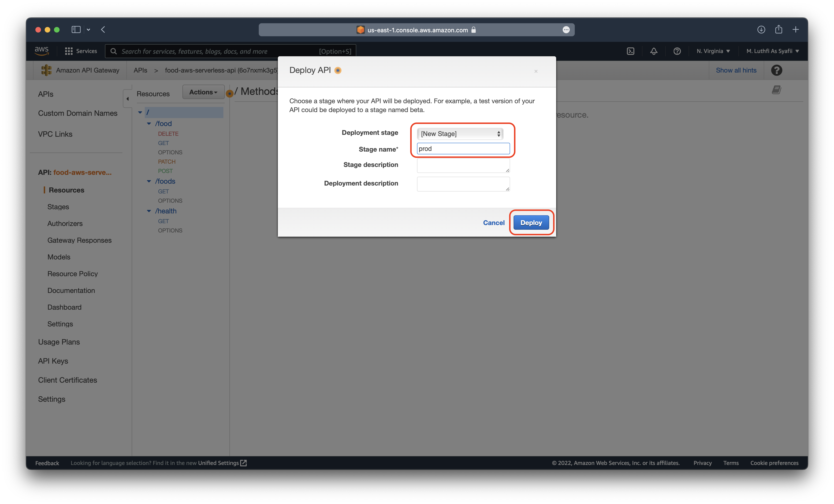Open the N. Virginia region dropdown
The width and height of the screenshot is (834, 504).
(713, 51)
